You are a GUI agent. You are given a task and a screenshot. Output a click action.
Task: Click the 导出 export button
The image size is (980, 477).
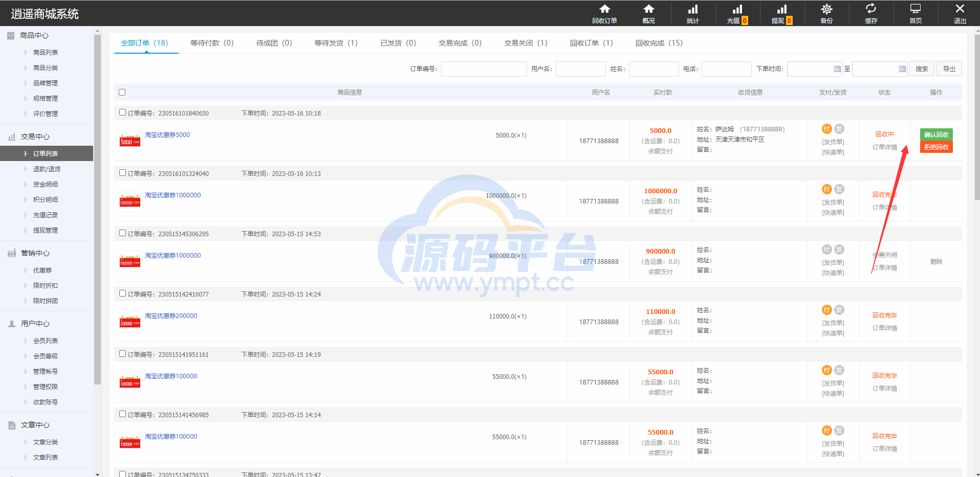pos(949,69)
